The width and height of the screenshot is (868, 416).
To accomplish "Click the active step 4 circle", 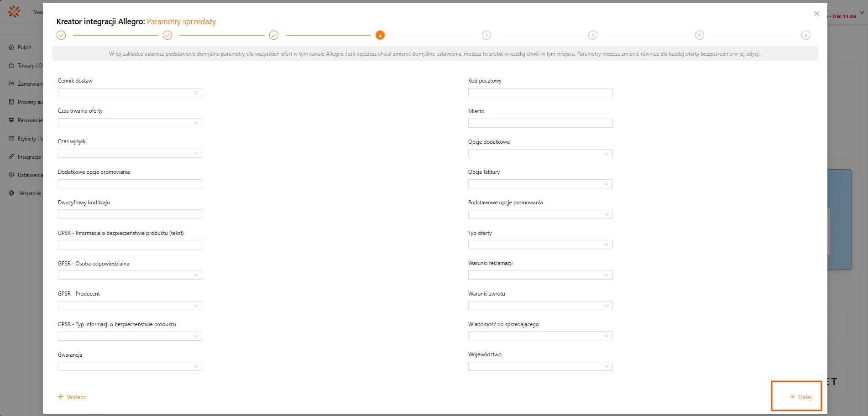I will [x=380, y=35].
